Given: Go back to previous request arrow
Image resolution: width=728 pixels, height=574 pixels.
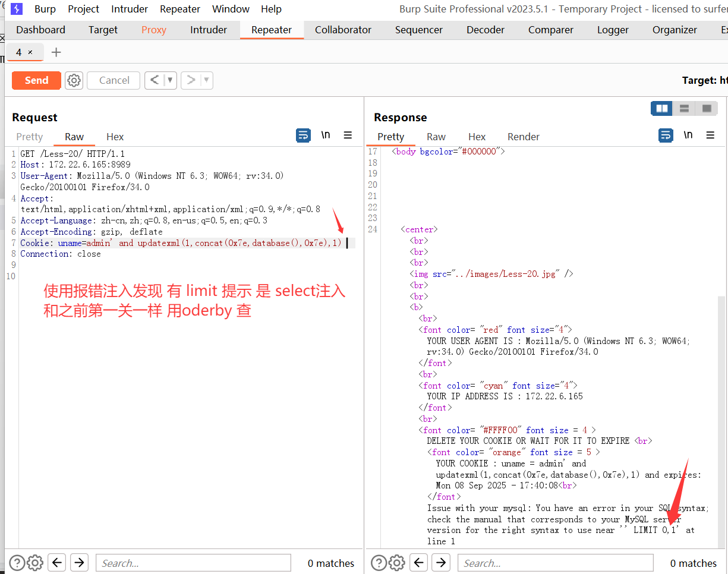Looking at the screenshot, I should click(154, 80).
